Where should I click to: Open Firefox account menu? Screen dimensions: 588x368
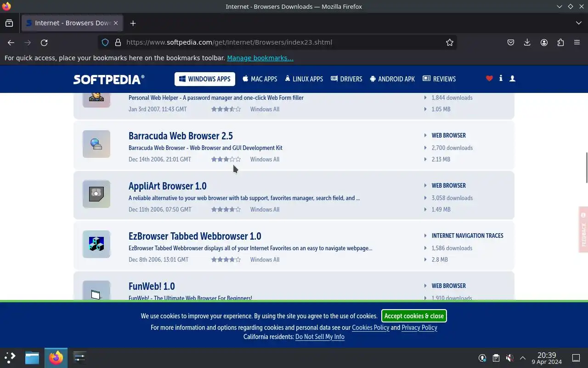point(544,42)
